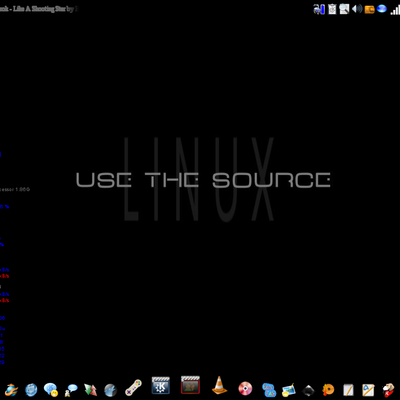Open the game controller icon in the dock
Screen dimensions: 400x400
point(133,388)
